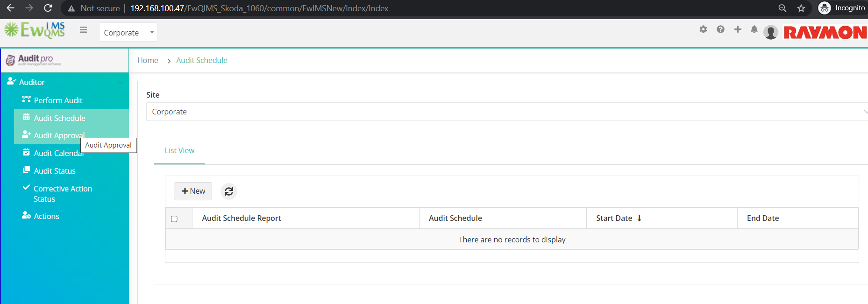Click the RAYMON company logo
Viewport: 868px width, 304px height.
[x=825, y=32]
